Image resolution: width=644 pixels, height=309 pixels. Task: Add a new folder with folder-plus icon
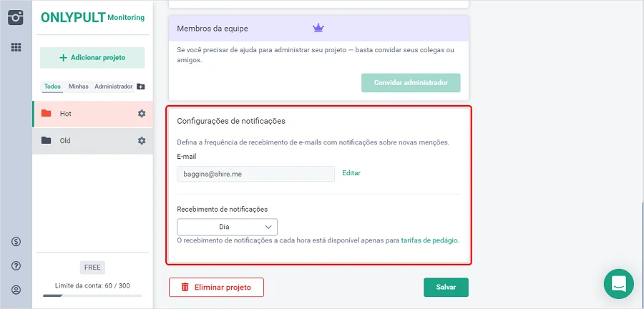[141, 87]
